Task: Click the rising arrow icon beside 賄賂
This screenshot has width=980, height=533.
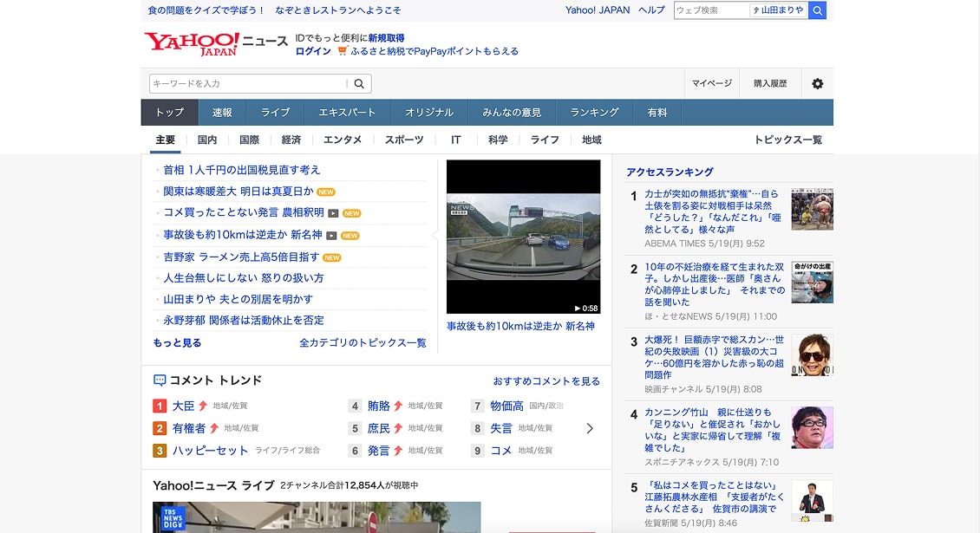Action: (397, 406)
